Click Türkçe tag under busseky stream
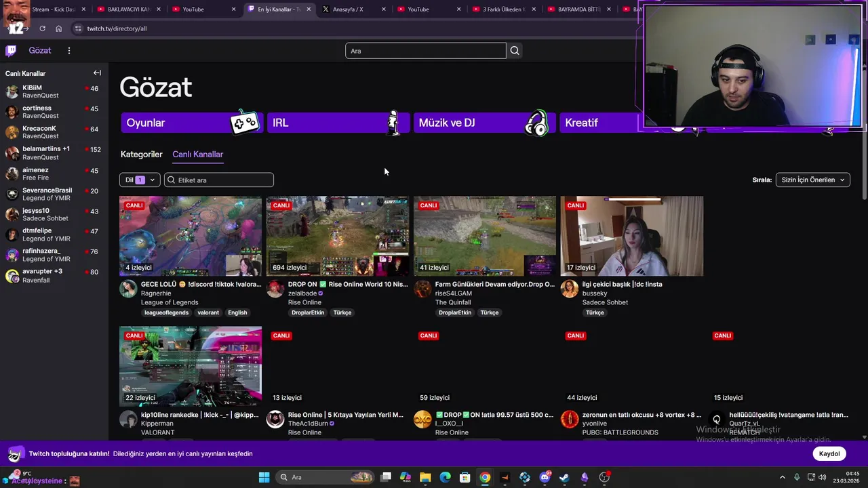The height and width of the screenshot is (488, 868). (x=595, y=312)
